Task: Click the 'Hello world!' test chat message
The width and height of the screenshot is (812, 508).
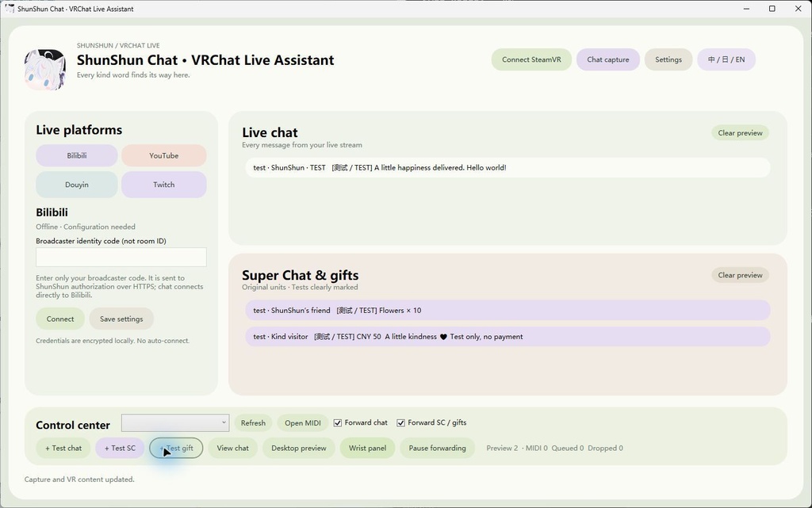Action: 507,167
